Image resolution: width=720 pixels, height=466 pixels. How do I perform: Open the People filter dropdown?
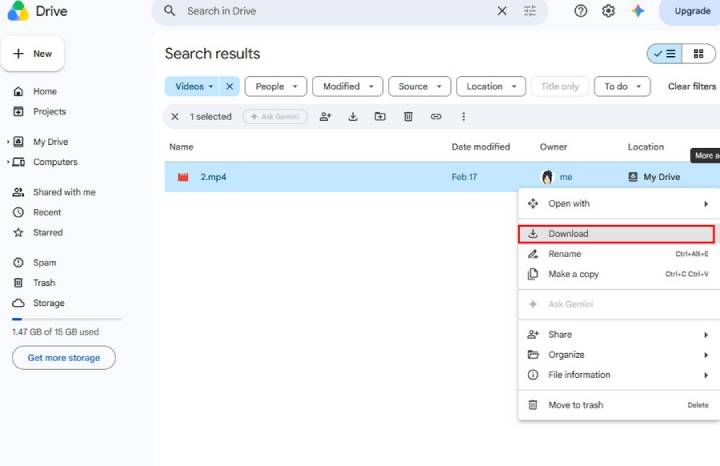[276, 86]
